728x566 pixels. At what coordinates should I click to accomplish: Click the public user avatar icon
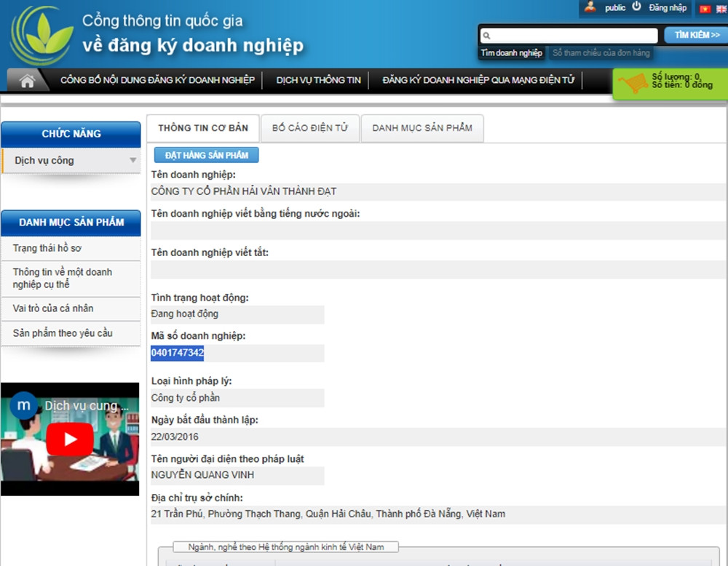point(590,7)
